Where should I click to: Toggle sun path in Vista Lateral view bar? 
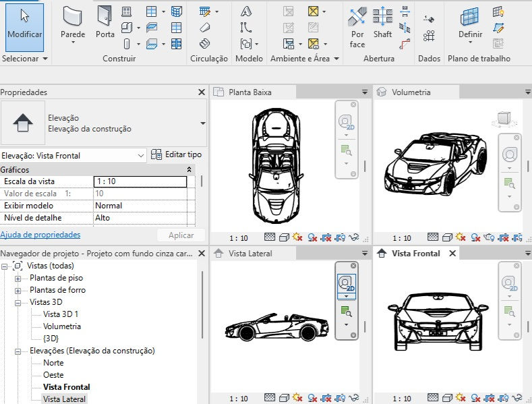tap(297, 397)
